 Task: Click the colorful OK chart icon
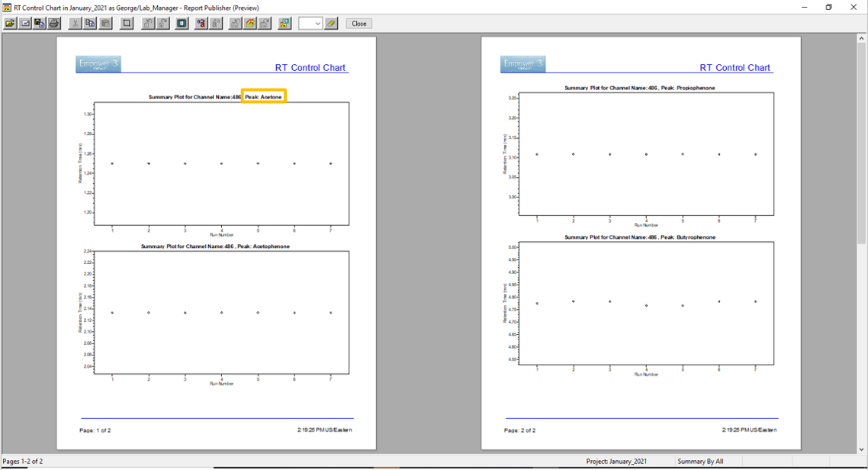[285, 23]
